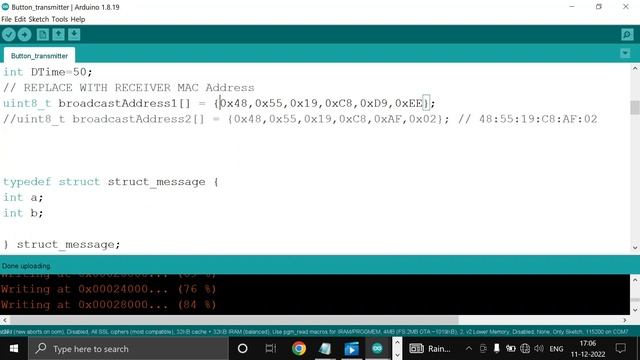Screen dimensions: 640x360
Task: Click the board info status bar text
Action: (314, 332)
